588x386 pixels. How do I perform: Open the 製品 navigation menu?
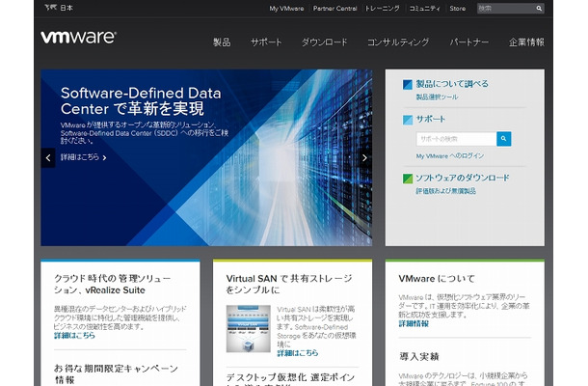(x=222, y=42)
